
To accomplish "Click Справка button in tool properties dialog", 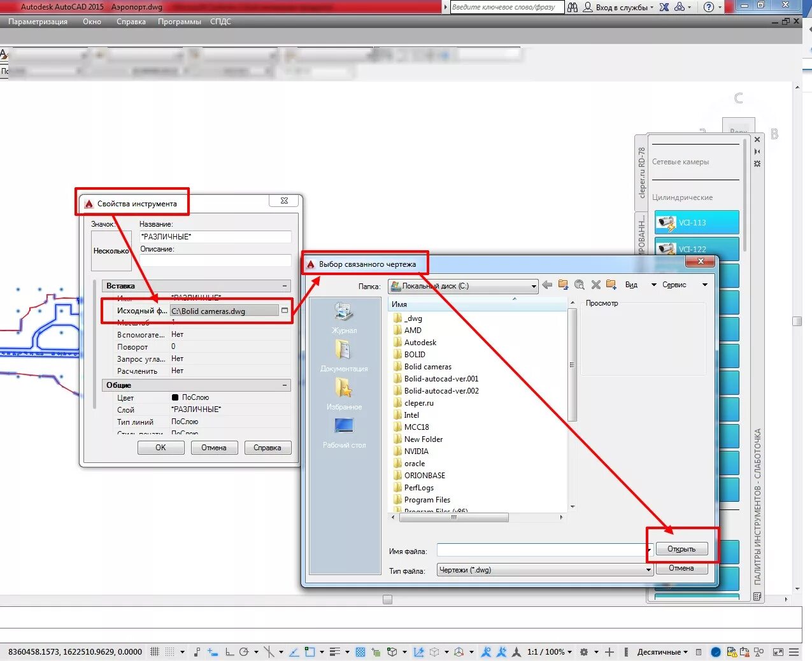I will pyautogui.click(x=267, y=448).
